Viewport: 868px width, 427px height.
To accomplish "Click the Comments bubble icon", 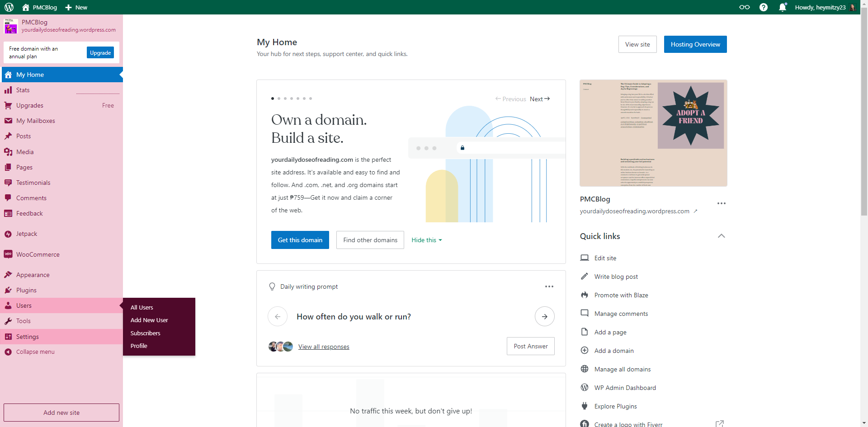I will pos(8,198).
